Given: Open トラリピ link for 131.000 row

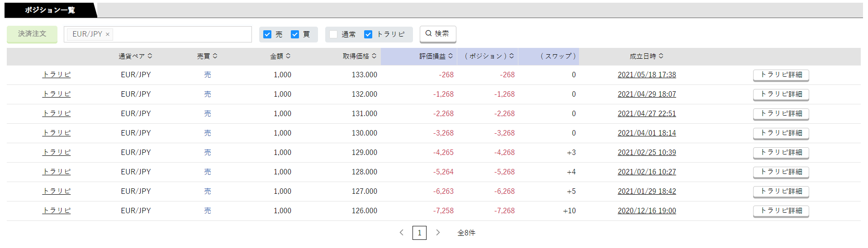Looking at the screenshot, I should point(57,113).
